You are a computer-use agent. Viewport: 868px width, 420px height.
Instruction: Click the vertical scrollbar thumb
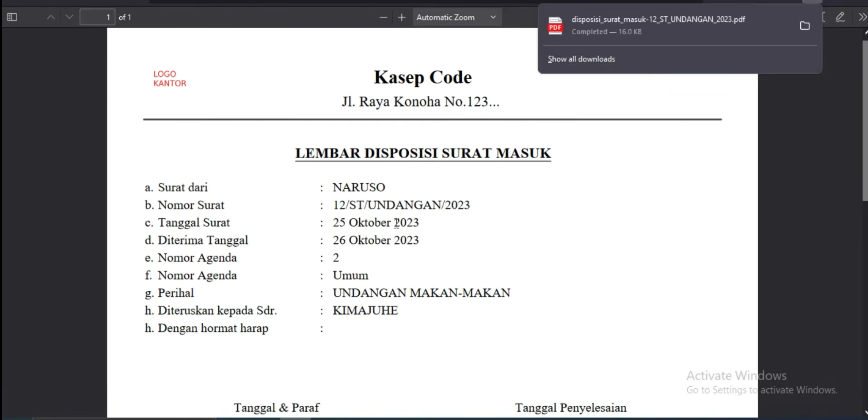tap(865, 121)
